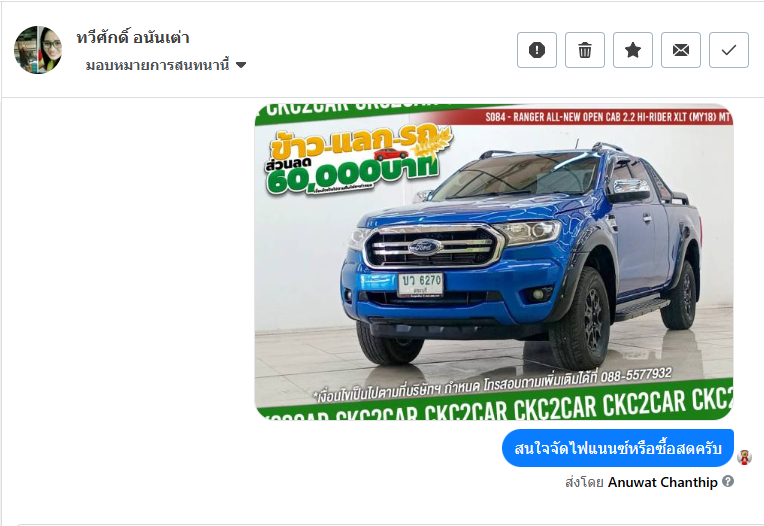Delete conversation with the trash icon
764x526 pixels.
pyautogui.click(x=585, y=50)
